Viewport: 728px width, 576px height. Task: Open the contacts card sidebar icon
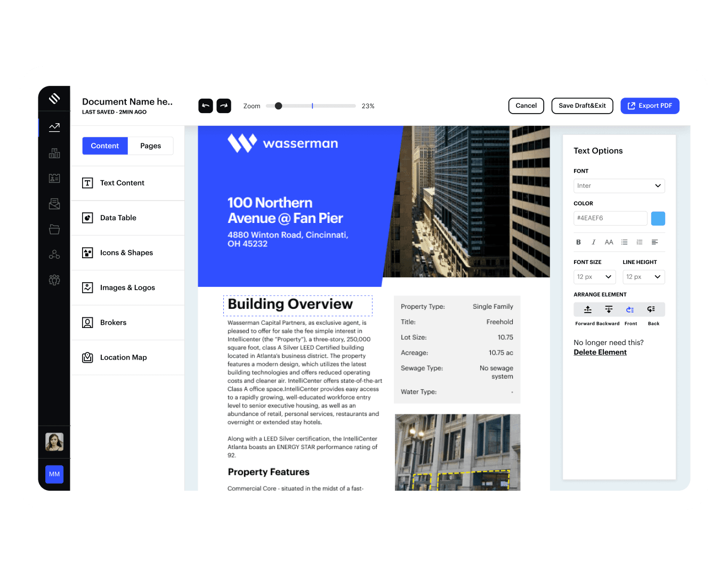(54, 178)
